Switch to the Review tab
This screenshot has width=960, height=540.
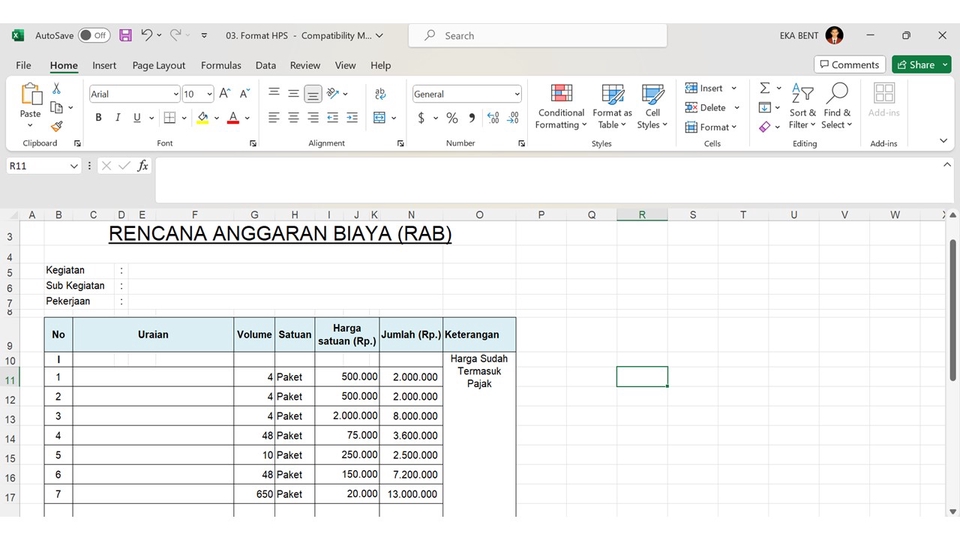[x=305, y=66]
